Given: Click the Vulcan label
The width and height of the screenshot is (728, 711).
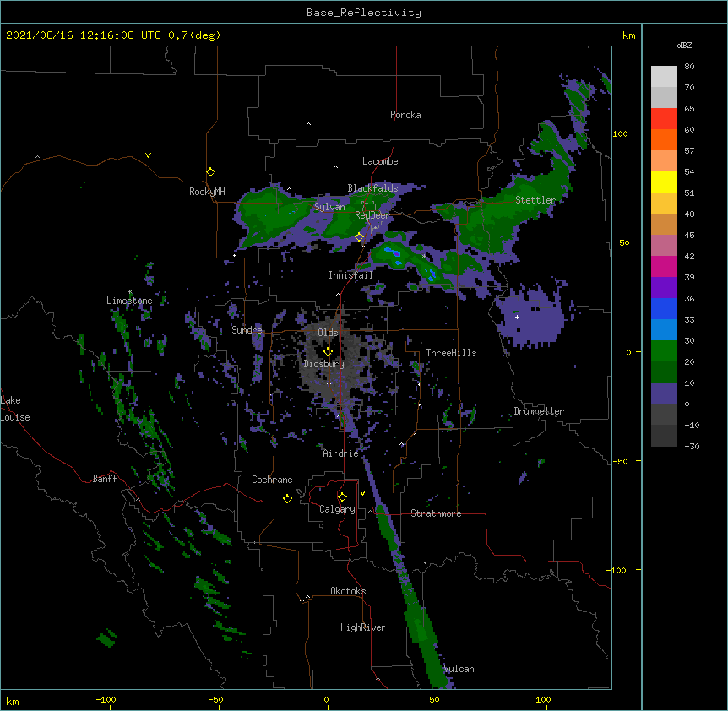Looking at the screenshot, I should pyautogui.click(x=459, y=669).
